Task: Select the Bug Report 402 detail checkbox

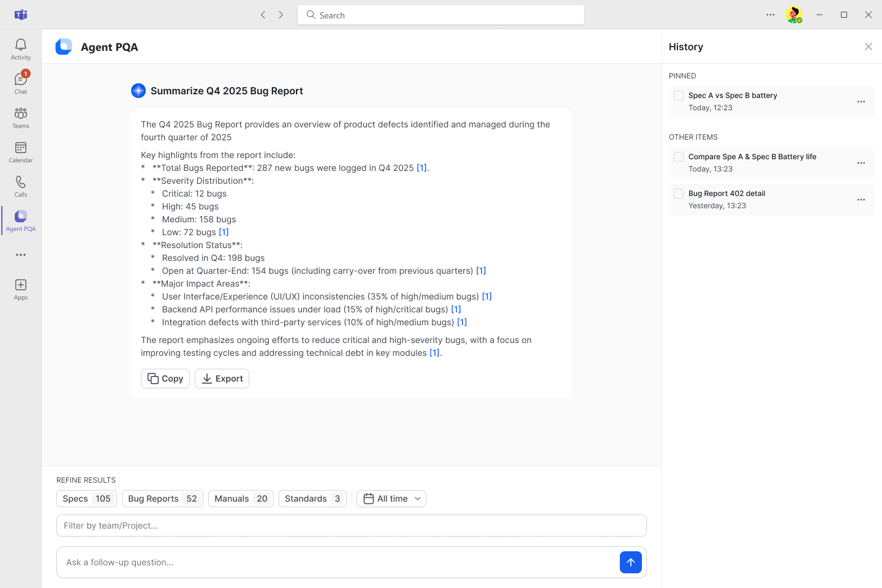Action: [679, 194]
